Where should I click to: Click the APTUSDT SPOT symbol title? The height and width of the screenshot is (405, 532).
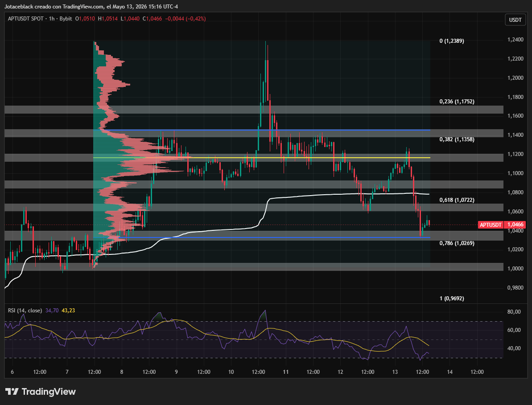(26, 19)
